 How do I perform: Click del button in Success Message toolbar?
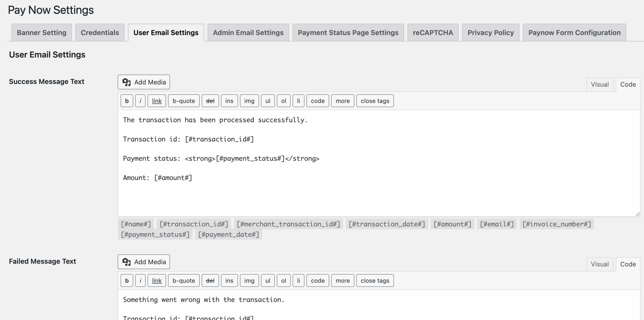(210, 101)
